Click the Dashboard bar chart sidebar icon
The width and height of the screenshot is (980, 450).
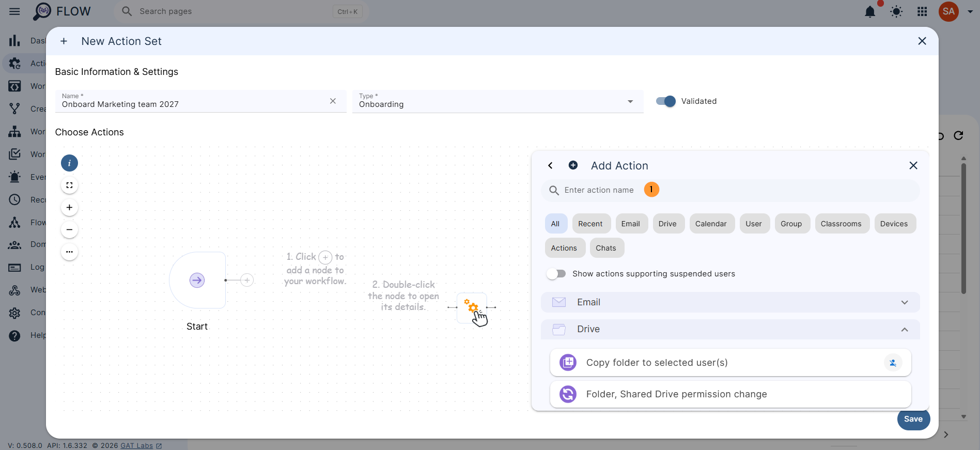pos(14,40)
